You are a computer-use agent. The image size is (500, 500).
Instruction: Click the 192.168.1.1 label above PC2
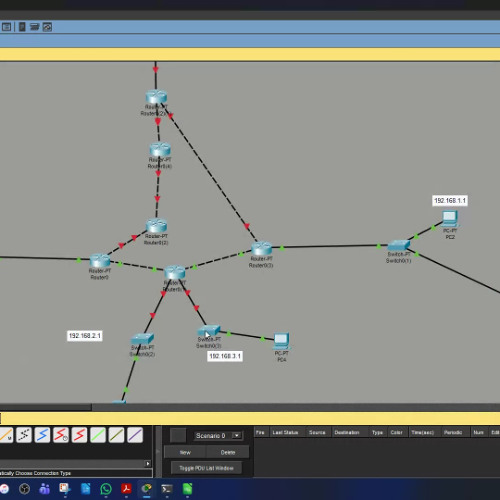tap(450, 200)
